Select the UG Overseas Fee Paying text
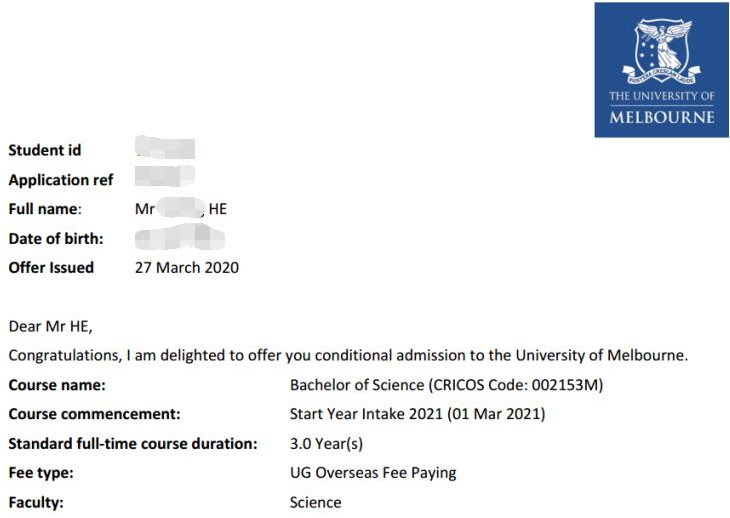 pos(373,473)
